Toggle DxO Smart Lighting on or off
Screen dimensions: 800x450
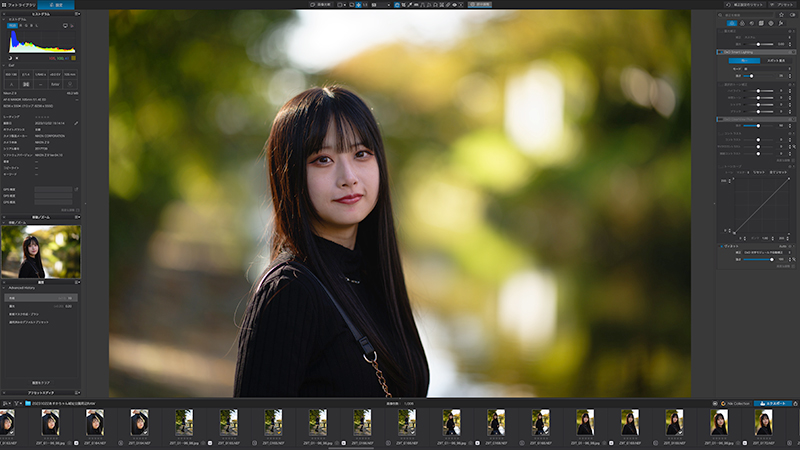[720, 52]
